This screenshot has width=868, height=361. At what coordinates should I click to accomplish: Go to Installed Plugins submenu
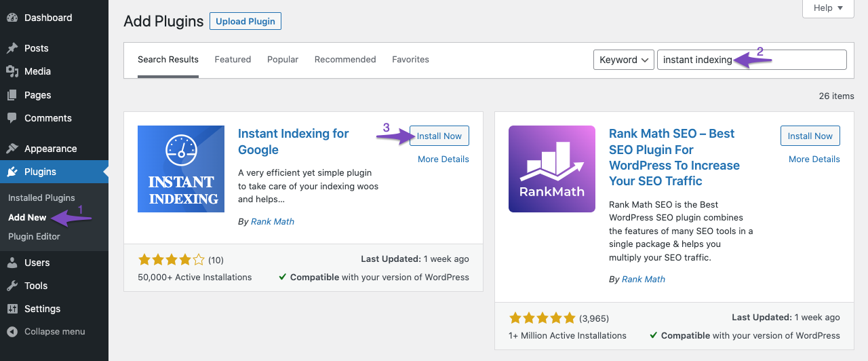point(41,198)
